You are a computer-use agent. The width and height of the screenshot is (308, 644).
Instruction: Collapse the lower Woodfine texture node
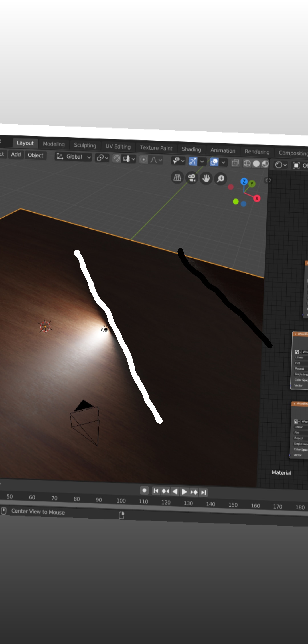pos(294,404)
